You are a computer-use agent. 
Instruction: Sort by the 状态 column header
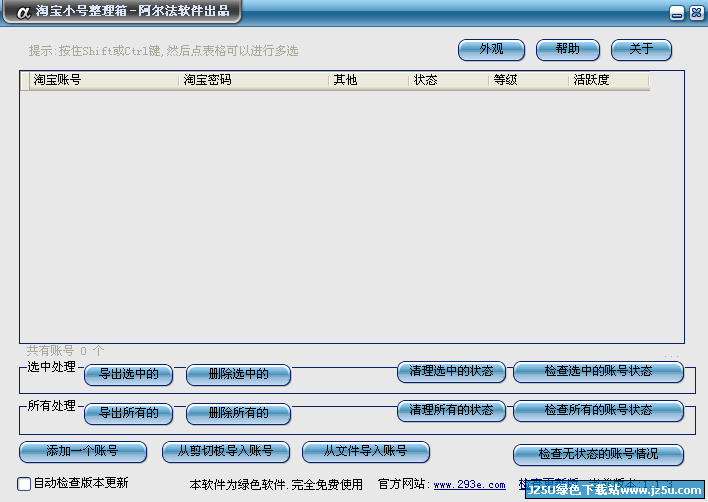(x=449, y=80)
